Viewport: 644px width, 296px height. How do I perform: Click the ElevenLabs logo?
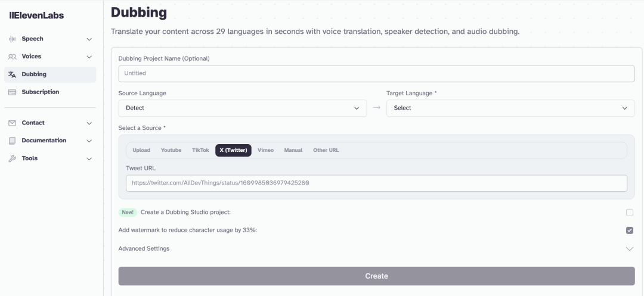click(x=36, y=15)
